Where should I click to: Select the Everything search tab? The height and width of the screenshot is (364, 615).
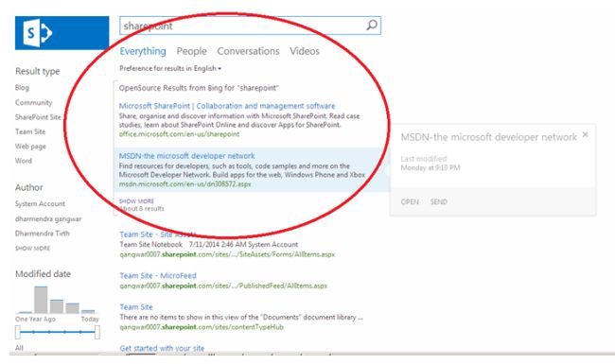click(143, 51)
